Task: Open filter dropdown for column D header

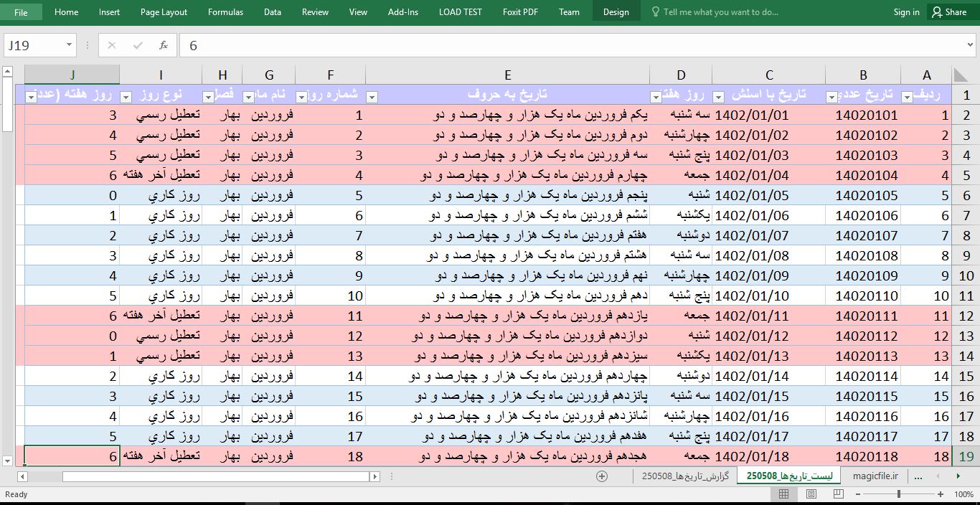Action: pos(656,97)
